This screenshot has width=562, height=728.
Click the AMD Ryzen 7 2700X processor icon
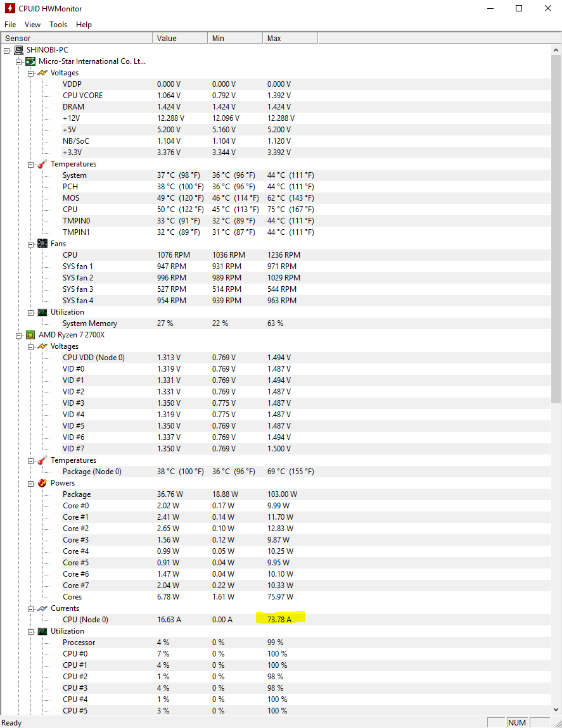click(30, 335)
